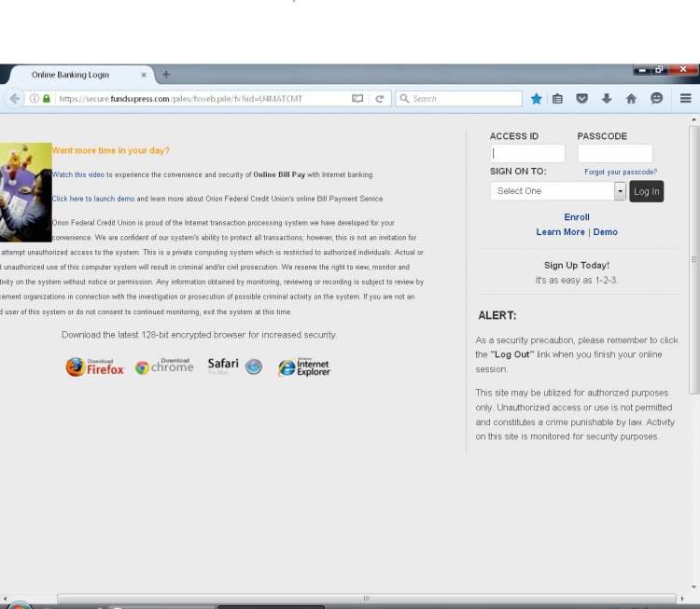Screen dimensions: 700x609
Task: Click horizontal scrollbar right arrow
Action: click(682, 599)
